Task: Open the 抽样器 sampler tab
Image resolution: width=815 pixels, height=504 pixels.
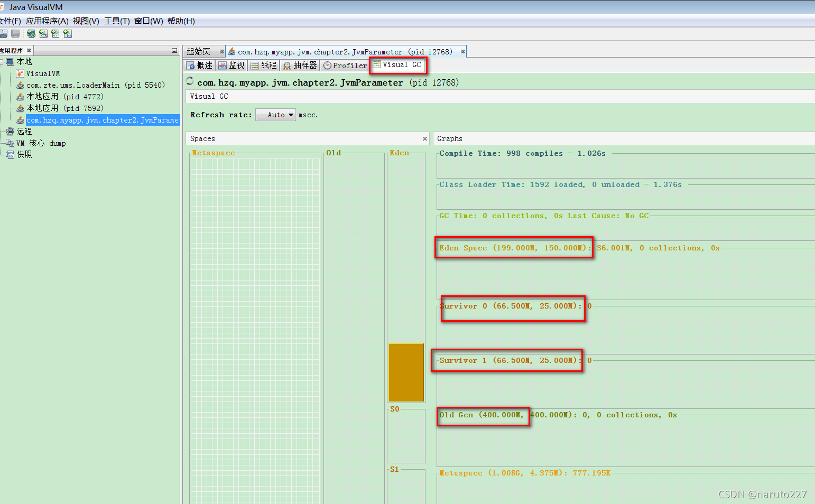Action: 299,65
